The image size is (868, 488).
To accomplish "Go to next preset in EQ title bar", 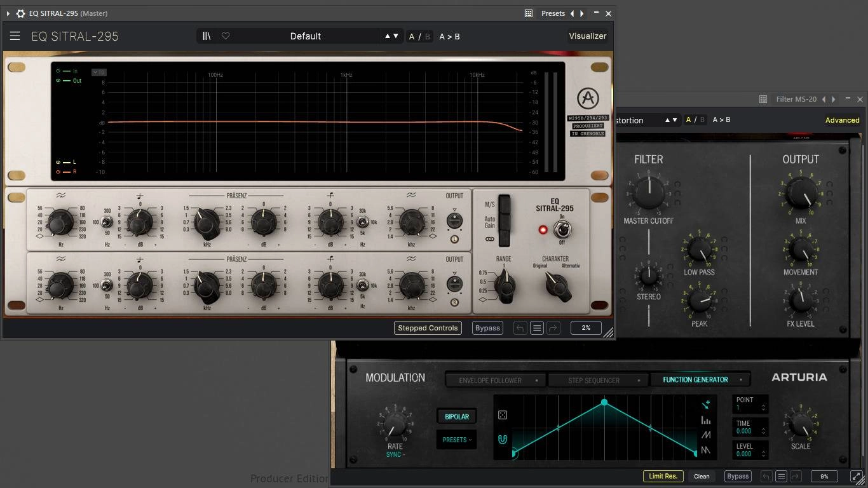I will 582,13.
